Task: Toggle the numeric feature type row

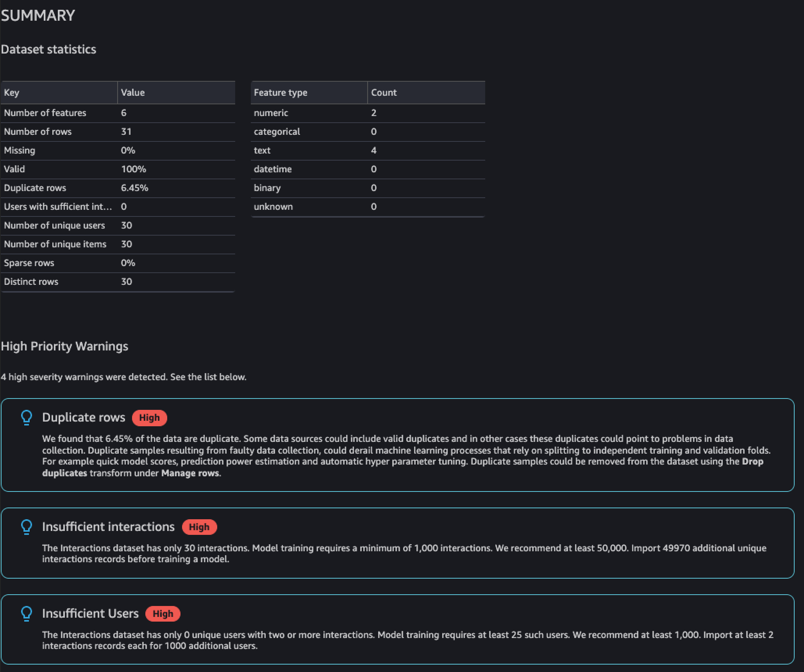Action: [x=367, y=112]
